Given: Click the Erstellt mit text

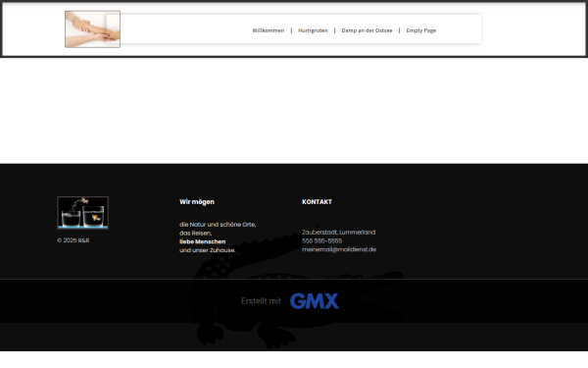Looking at the screenshot, I should (x=261, y=301).
